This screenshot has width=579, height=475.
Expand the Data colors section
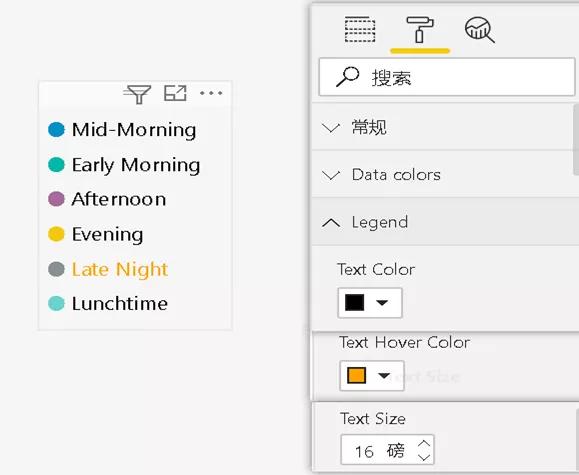(442, 174)
